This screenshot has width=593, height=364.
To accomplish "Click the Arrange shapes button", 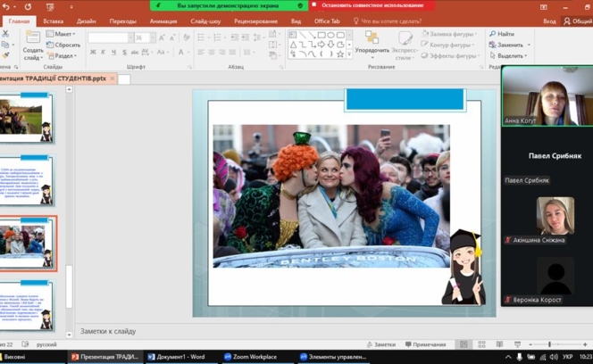I will point(372,40).
